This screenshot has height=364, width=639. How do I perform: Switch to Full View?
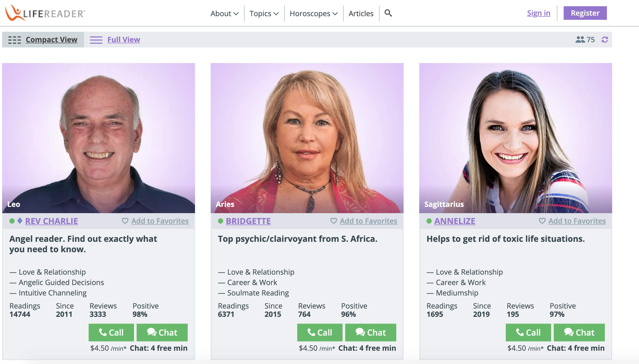pyautogui.click(x=123, y=40)
